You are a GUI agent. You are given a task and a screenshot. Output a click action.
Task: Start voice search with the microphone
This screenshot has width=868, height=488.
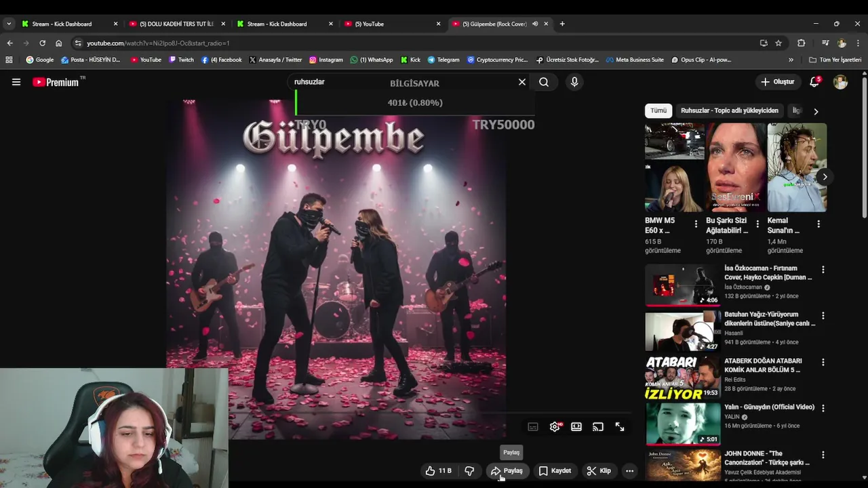pyautogui.click(x=574, y=82)
